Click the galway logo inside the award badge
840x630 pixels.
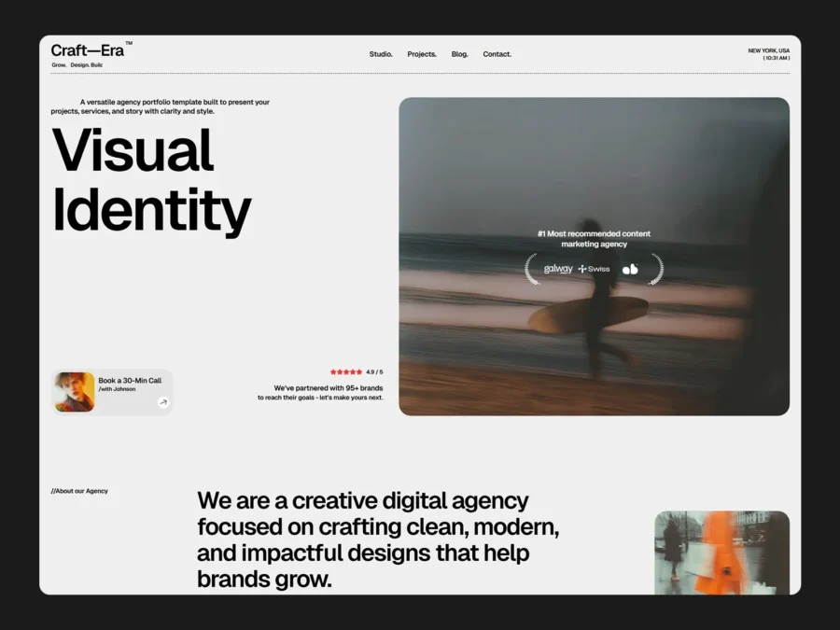tap(557, 269)
